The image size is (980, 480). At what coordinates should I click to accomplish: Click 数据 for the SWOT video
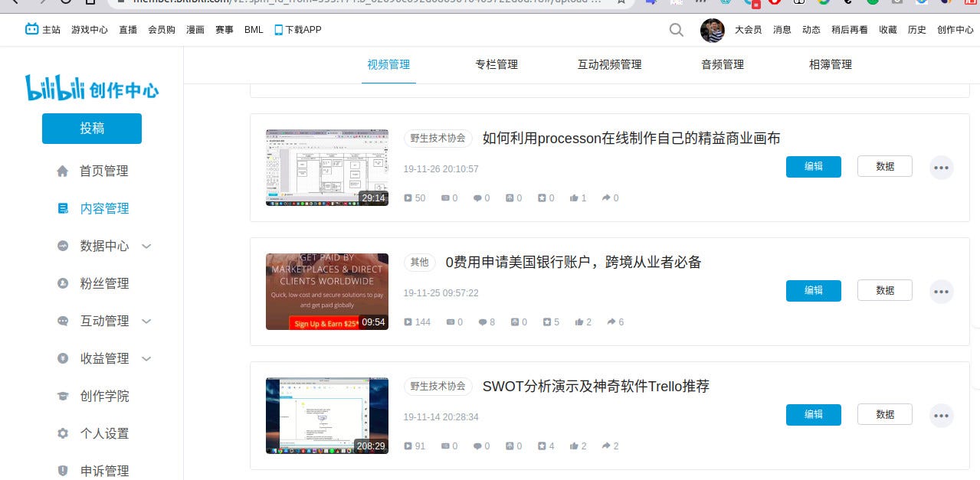(x=885, y=414)
